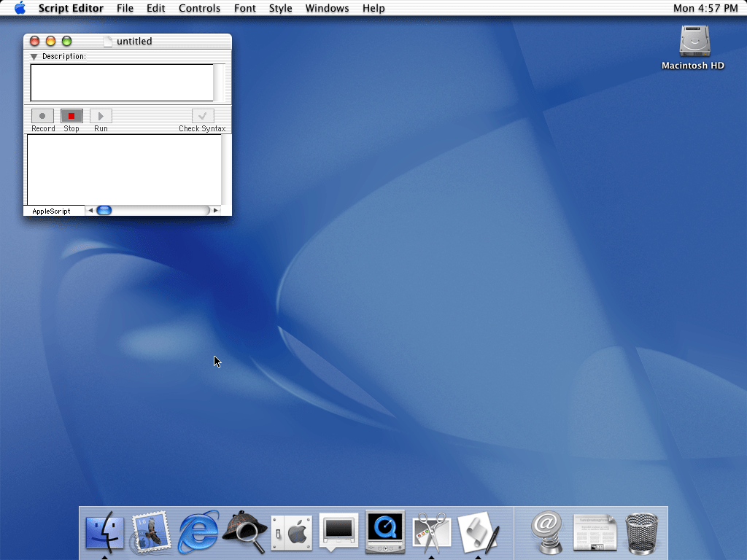Open the Trash in the Dock
Image resolution: width=747 pixels, height=560 pixels.
point(642,532)
